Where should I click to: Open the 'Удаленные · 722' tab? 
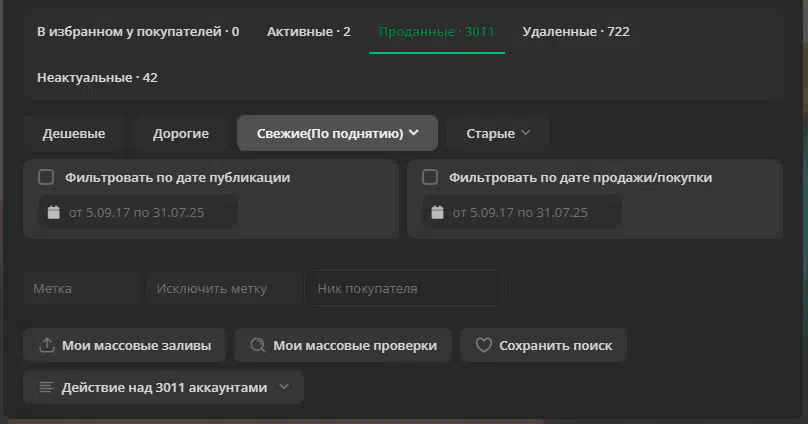(576, 31)
